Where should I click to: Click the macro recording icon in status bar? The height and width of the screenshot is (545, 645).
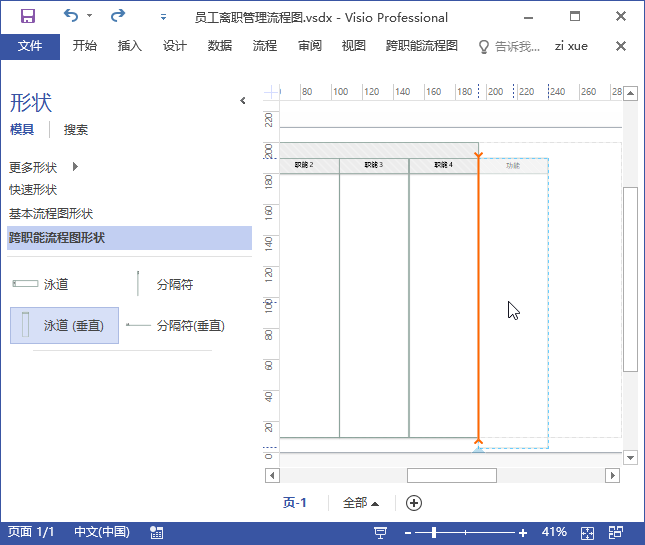pos(156,533)
